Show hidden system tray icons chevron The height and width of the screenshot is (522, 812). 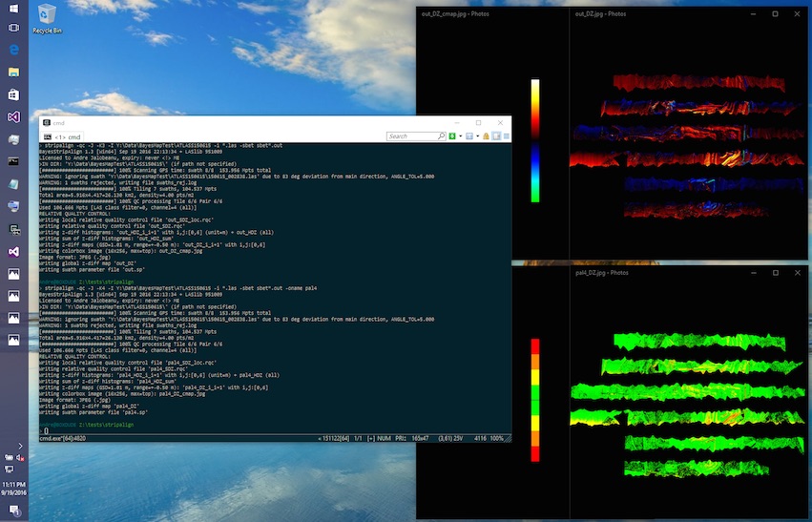click(x=20, y=446)
